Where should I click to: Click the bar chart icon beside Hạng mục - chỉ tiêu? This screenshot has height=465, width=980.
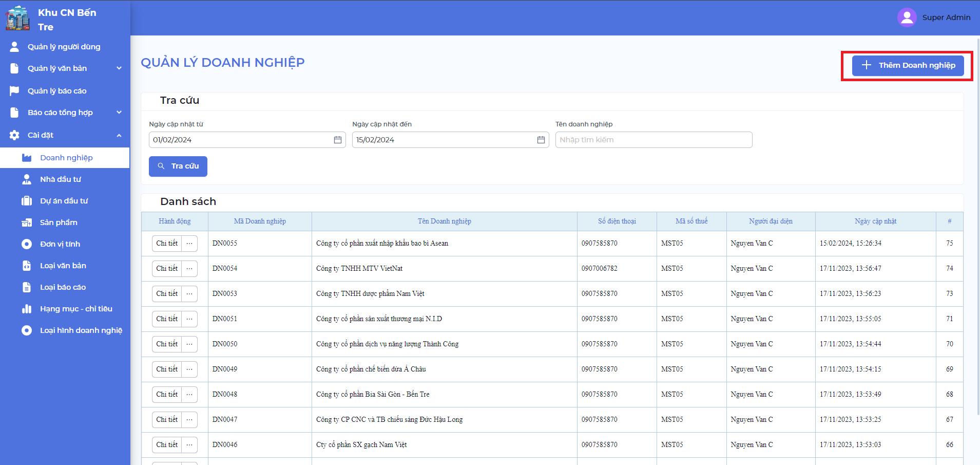pyautogui.click(x=27, y=309)
